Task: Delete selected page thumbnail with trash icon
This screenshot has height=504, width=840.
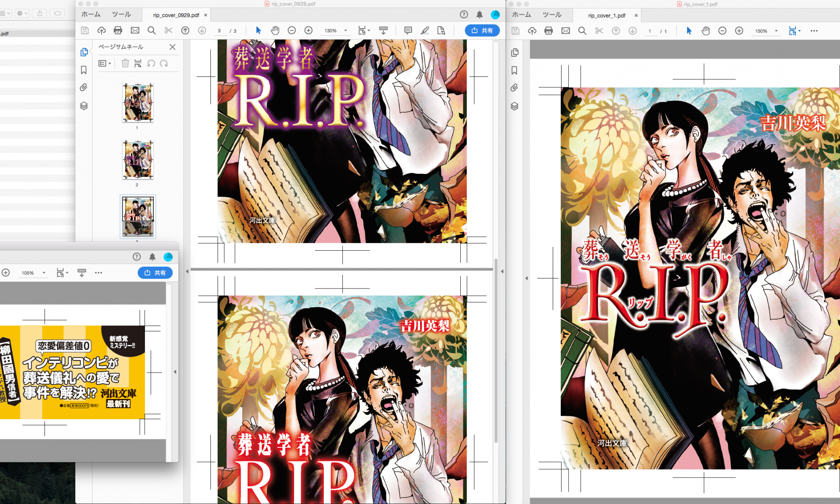Action: point(125,63)
